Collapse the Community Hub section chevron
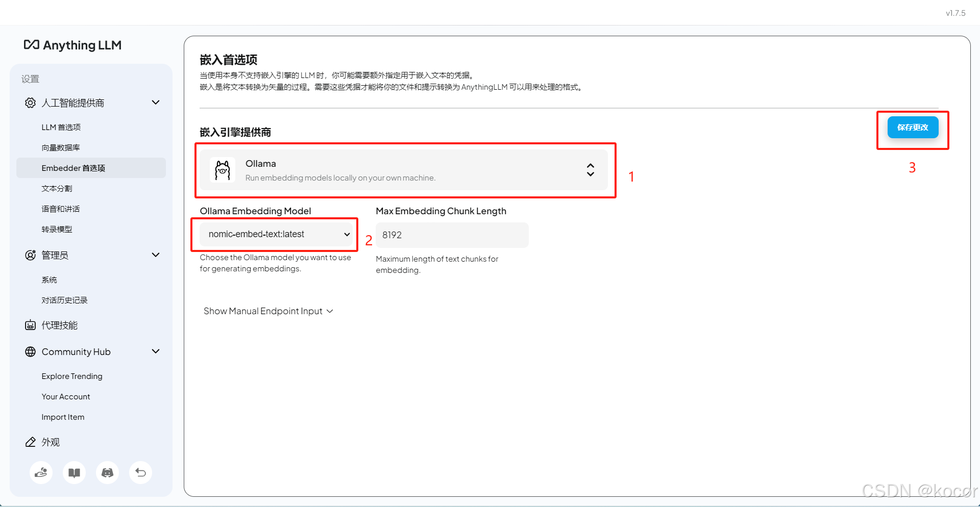This screenshot has width=980, height=507. coord(156,351)
